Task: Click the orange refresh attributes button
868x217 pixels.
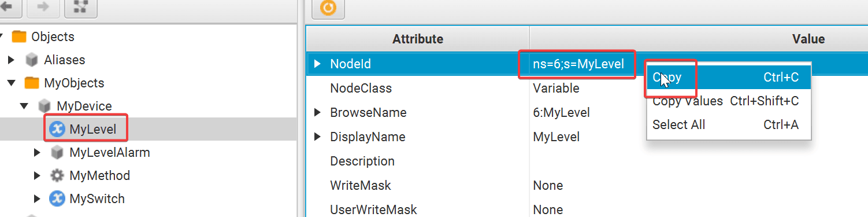Action: point(328,8)
